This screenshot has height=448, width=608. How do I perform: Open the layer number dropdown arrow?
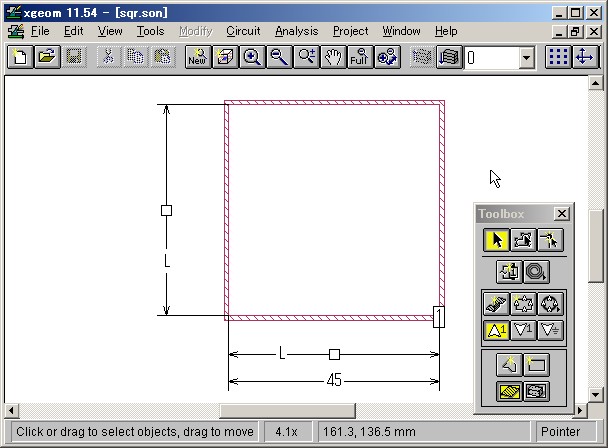pyautogui.click(x=526, y=58)
